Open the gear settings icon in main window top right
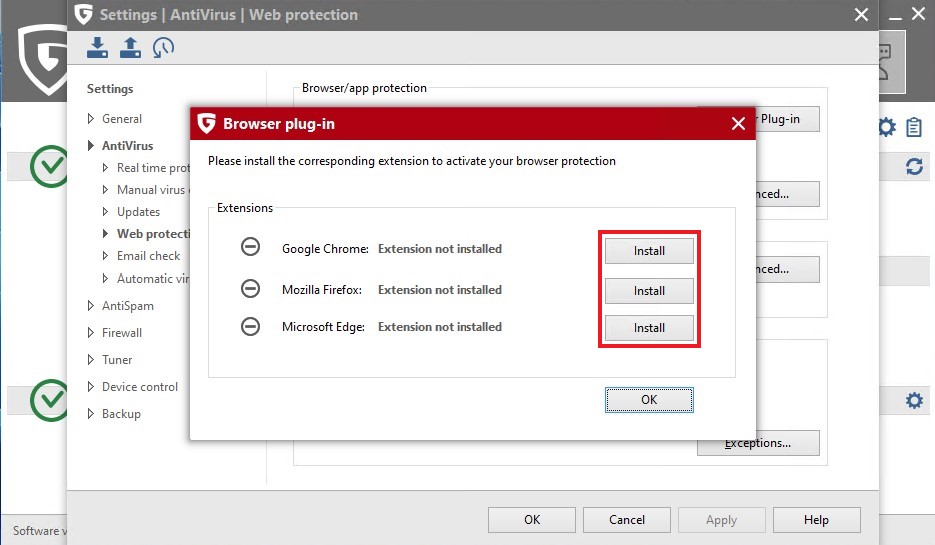 point(887,127)
